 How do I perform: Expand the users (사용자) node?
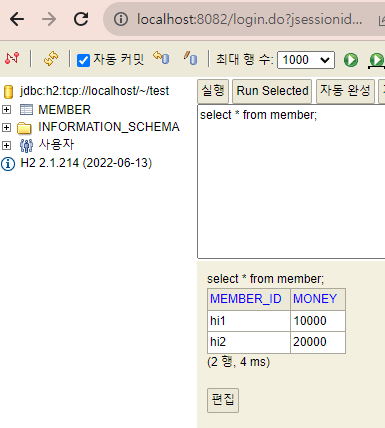tap(6, 145)
